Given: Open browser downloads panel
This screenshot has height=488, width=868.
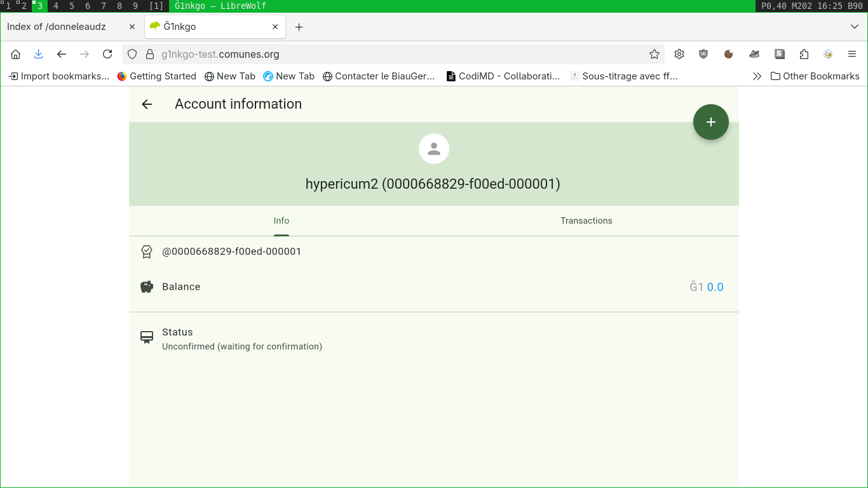Looking at the screenshot, I should 38,55.
